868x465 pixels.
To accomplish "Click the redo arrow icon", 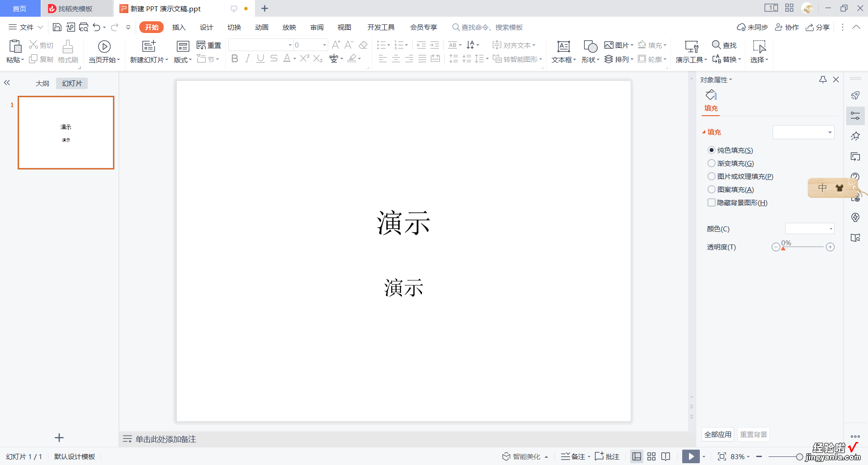I will pos(115,27).
